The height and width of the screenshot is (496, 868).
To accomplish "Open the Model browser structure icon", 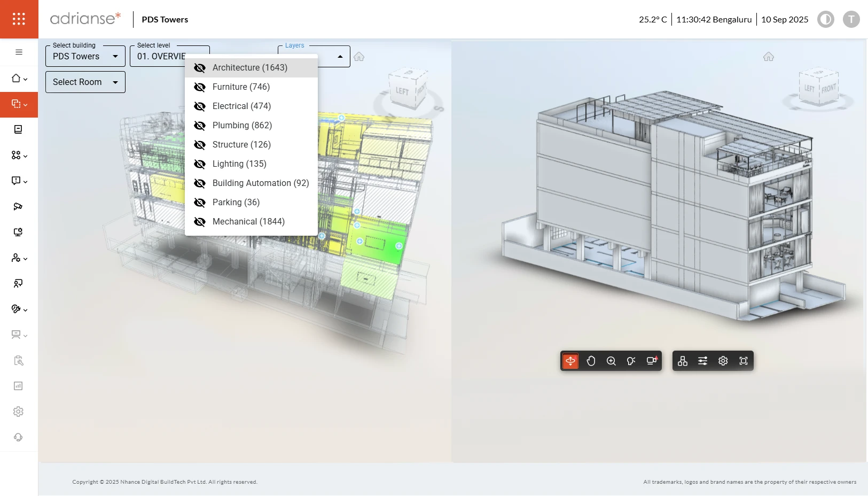I will click(x=683, y=361).
